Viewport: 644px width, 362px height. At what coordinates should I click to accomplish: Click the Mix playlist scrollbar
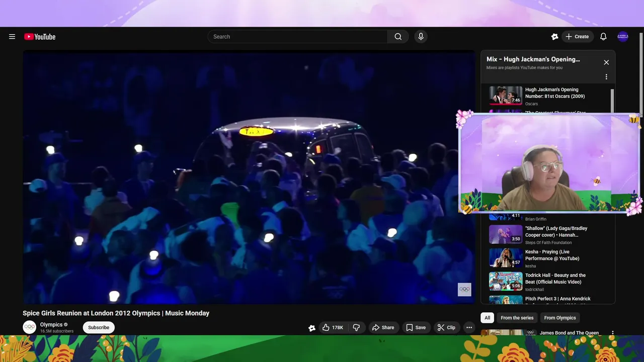pos(612,101)
